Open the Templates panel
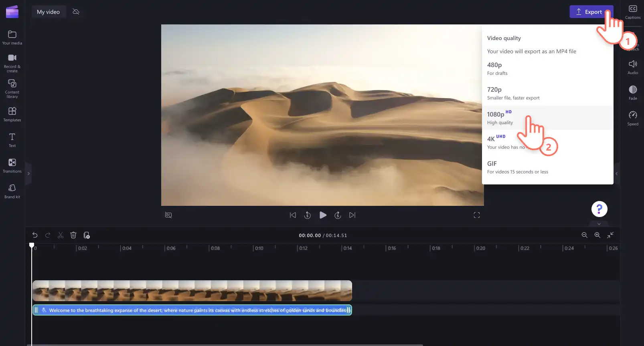The height and width of the screenshot is (346, 644). coord(12,115)
